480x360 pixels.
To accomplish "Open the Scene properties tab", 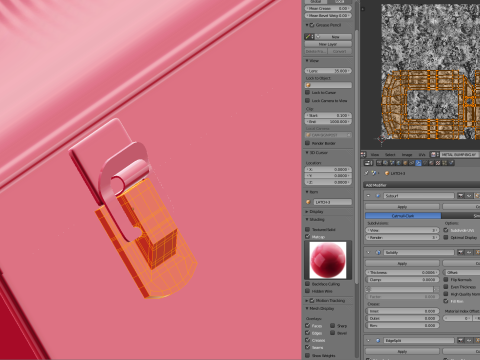I will (x=392, y=163).
